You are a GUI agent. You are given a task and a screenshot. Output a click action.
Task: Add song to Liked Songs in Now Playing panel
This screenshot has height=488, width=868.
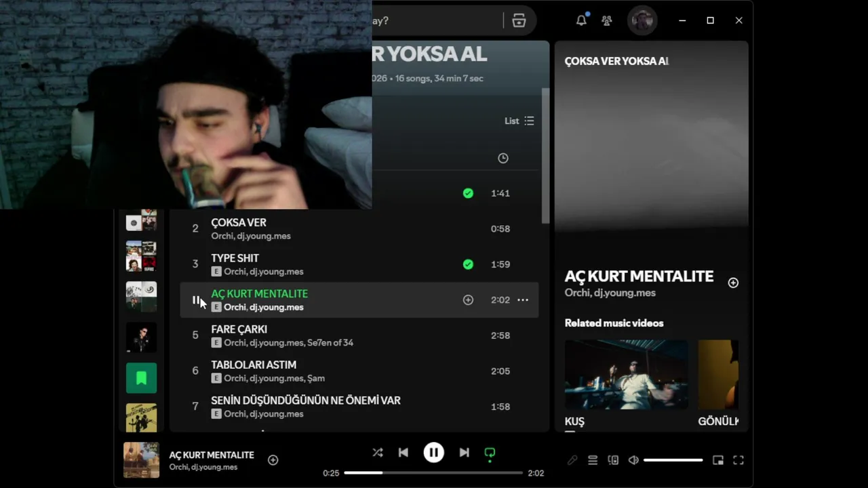pos(733,283)
